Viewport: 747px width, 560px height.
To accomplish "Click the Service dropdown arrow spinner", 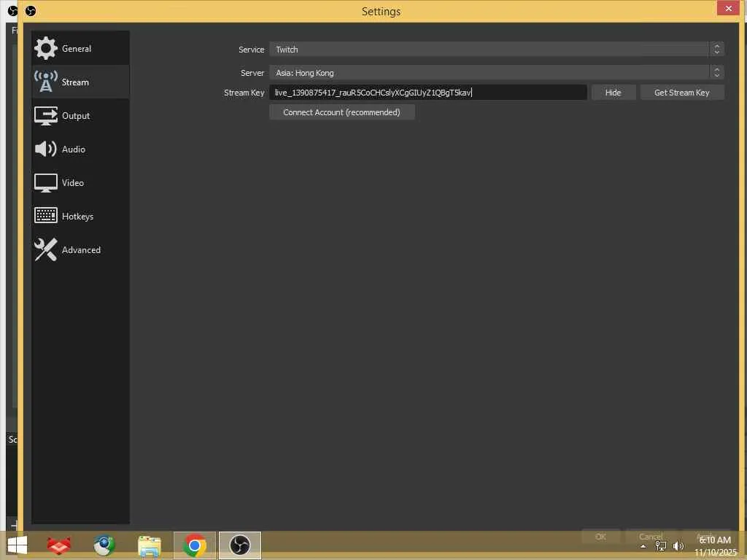I will tap(716, 49).
